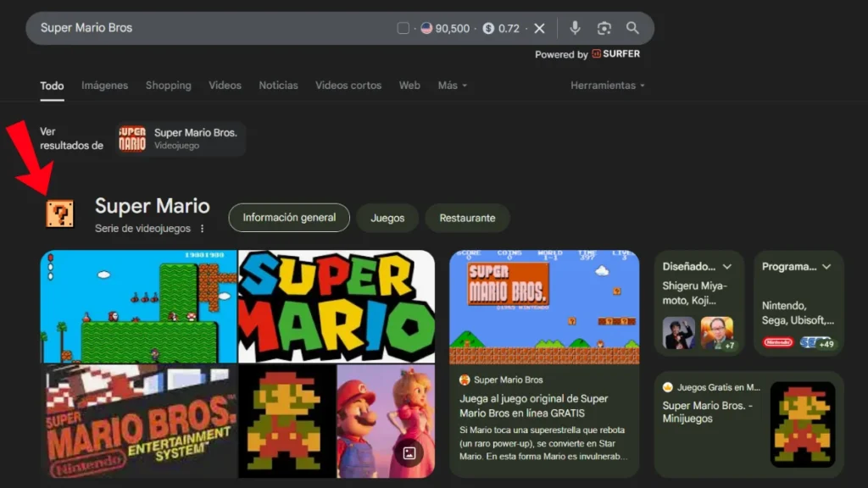
Task: Click the Juegos Gratis site favicon
Action: pyautogui.click(x=668, y=387)
